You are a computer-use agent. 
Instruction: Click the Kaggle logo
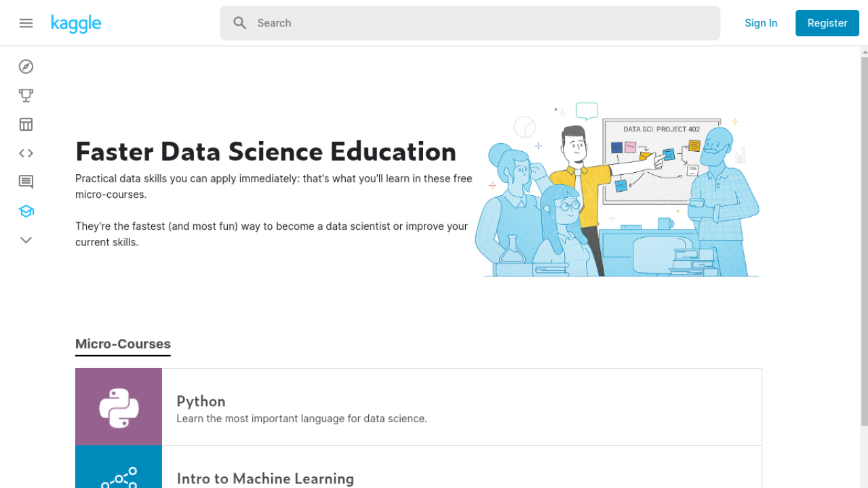pos(76,24)
